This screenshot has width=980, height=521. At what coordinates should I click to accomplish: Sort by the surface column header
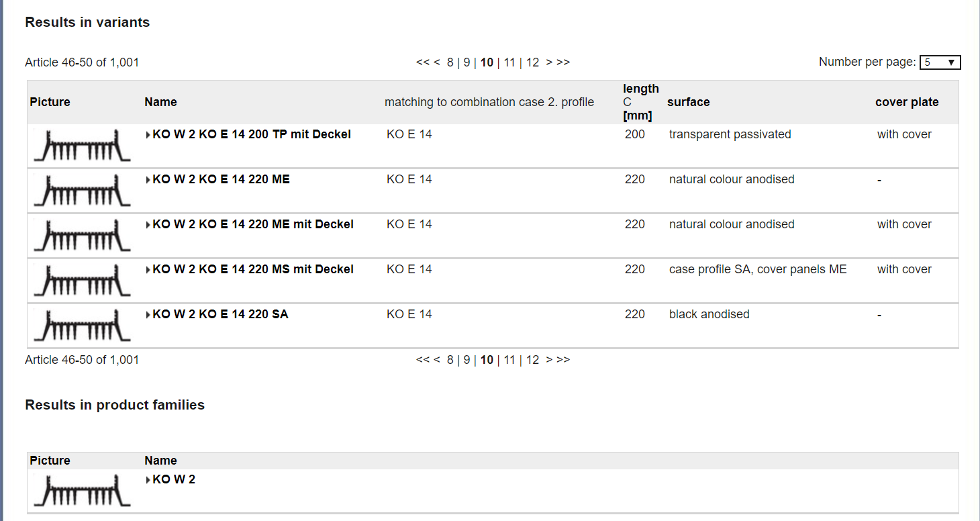[x=688, y=102]
